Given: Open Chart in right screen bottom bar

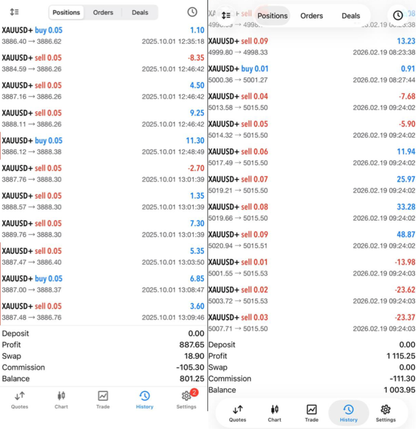Looking at the screenshot, I should click(275, 414).
